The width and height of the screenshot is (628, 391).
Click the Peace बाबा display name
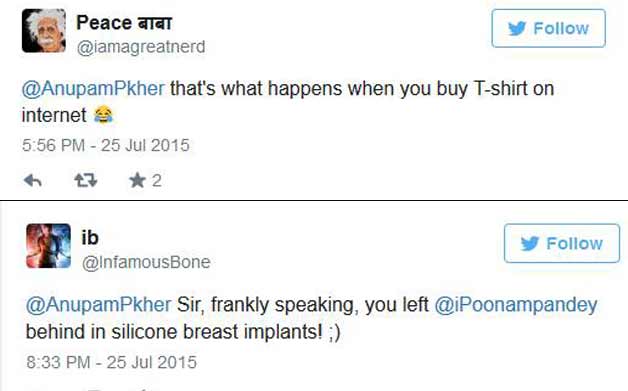click(x=124, y=22)
